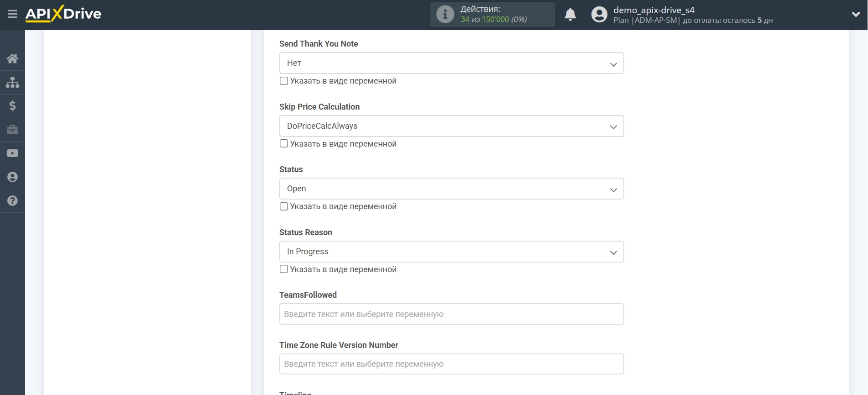
Task: Enable variable checkbox under Send Thank You Note
Action: click(x=284, y=81)
